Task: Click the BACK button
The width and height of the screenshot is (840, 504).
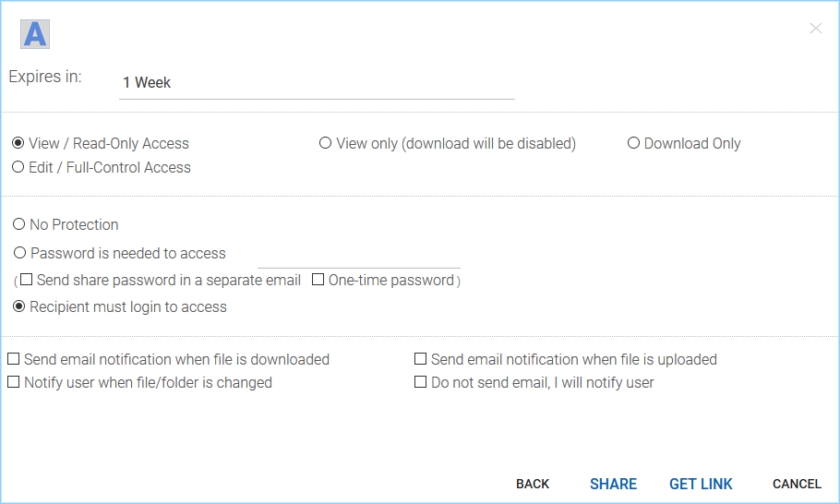Action: [x=533, y=485]
